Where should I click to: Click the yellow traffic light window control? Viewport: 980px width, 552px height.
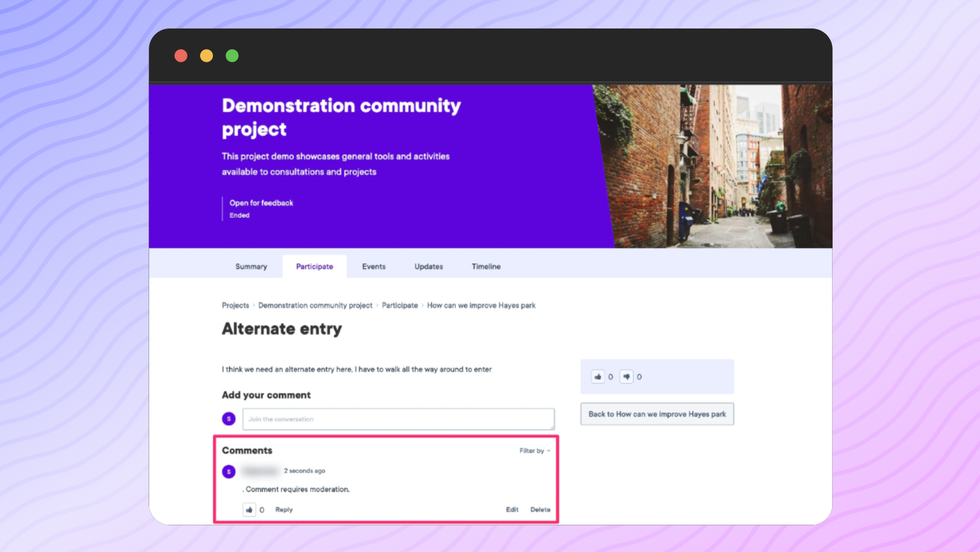coord(206,55)
